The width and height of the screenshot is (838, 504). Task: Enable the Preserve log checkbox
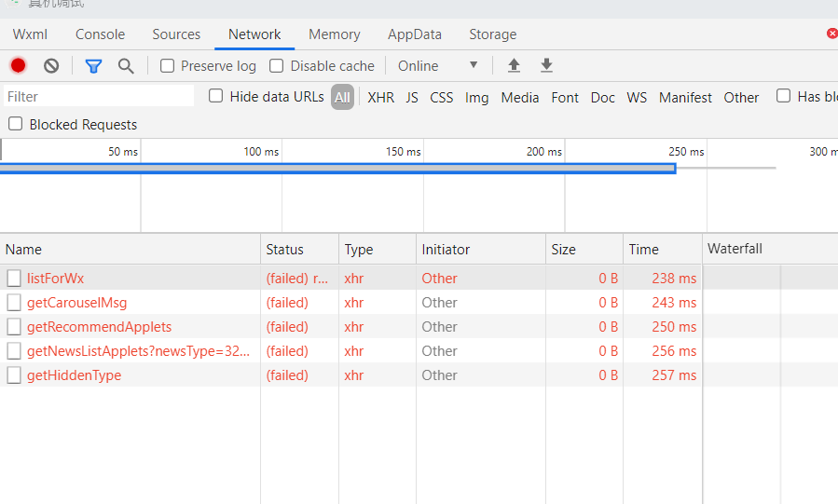[x=168, y=66]
